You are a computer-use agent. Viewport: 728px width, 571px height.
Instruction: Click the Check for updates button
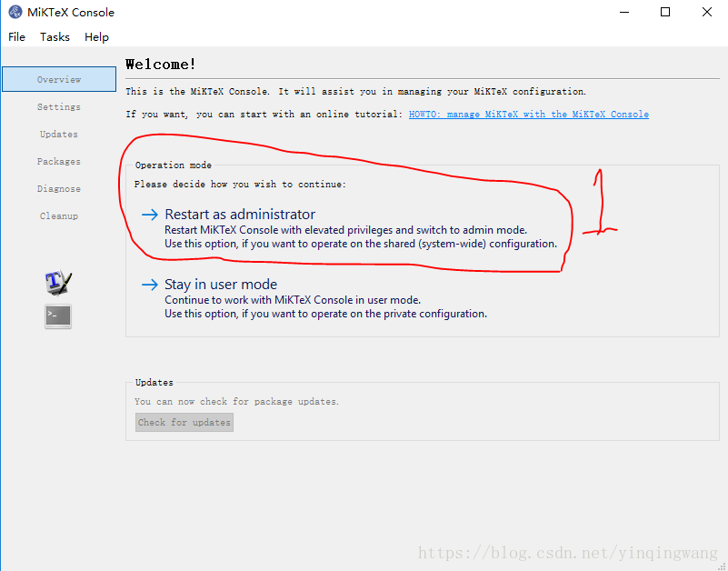(x=184, y=422)
